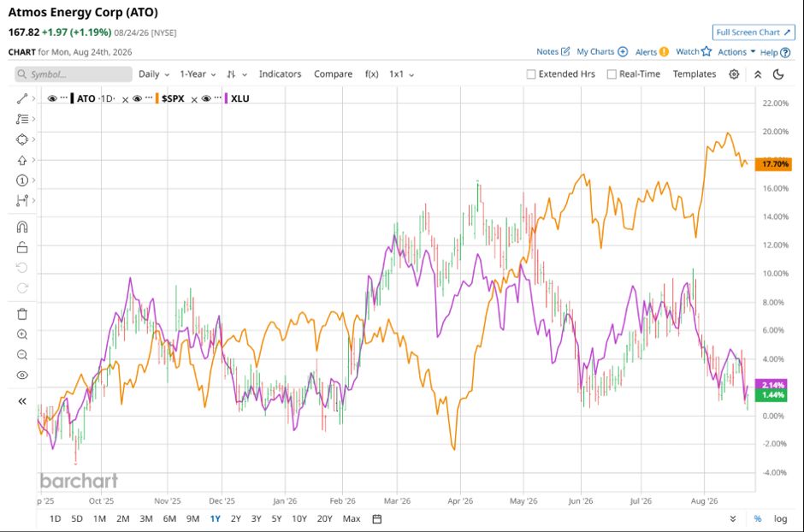Click the black ATO color bar

pos(73,98)
